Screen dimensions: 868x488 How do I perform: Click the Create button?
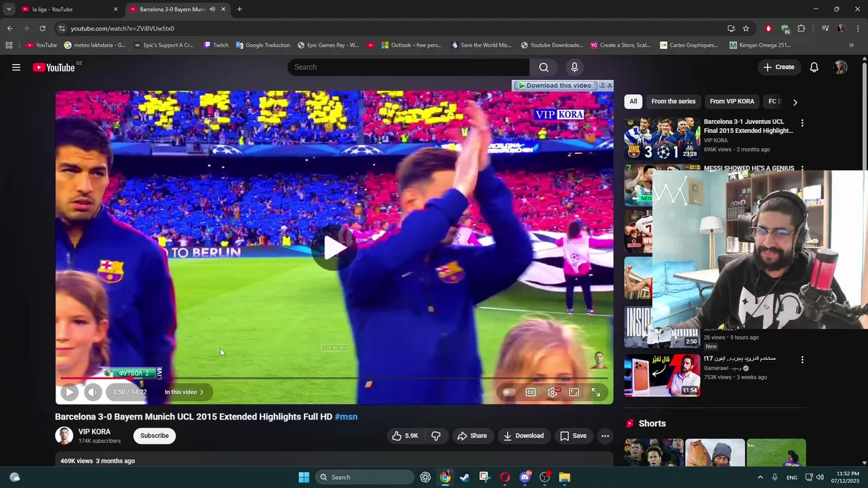[778, 67]
